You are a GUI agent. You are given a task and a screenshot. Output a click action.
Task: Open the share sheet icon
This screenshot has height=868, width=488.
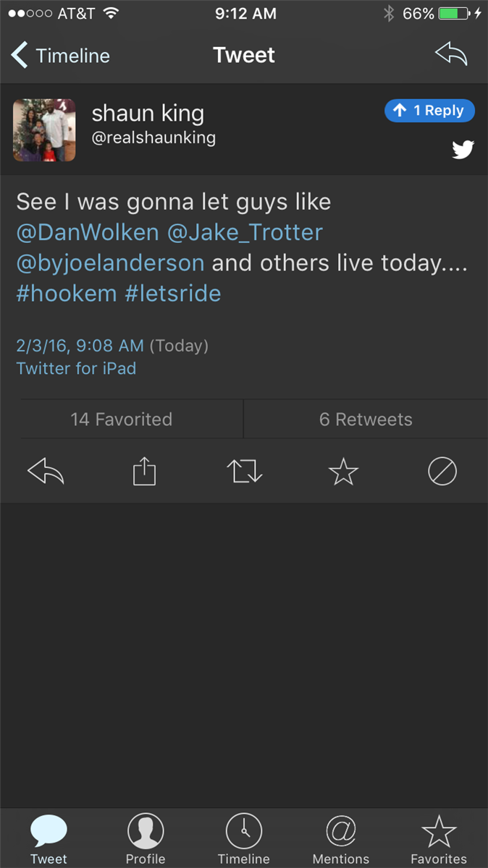pyautogui.click(x=144, y=470)
